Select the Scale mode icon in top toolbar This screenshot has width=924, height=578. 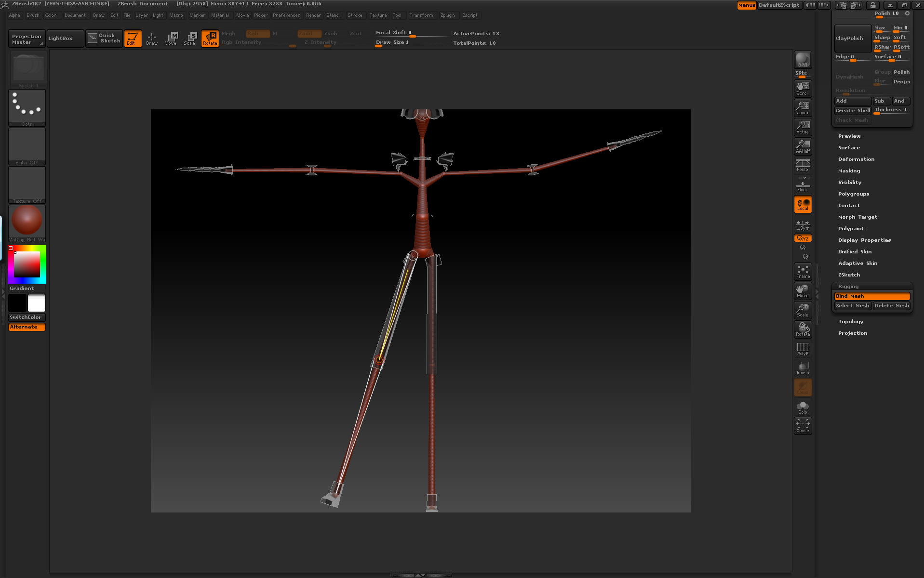pyautogui.click(x=189, y=38)
